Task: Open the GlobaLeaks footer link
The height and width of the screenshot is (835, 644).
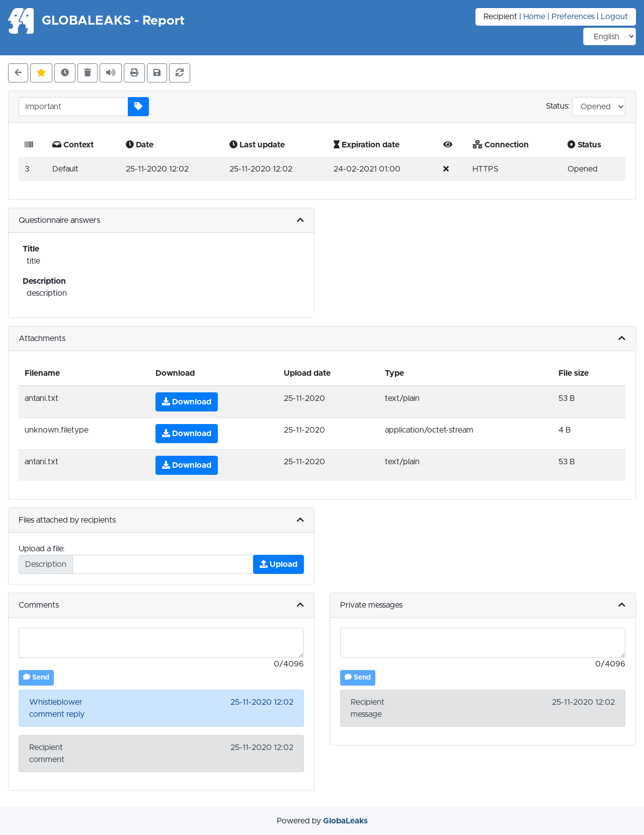Action: tap(345, 821)
